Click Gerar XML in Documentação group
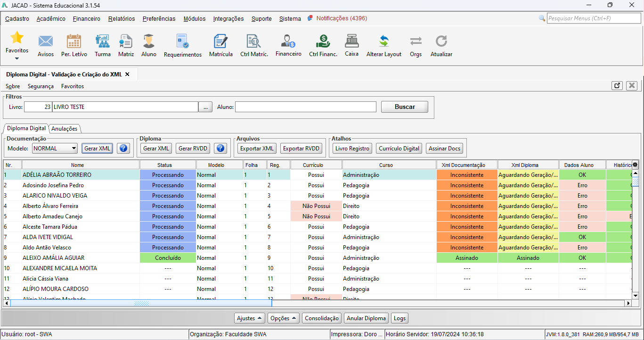Image resolution: width=644 pixels, height=340 pixels. (x=98, y=149)
